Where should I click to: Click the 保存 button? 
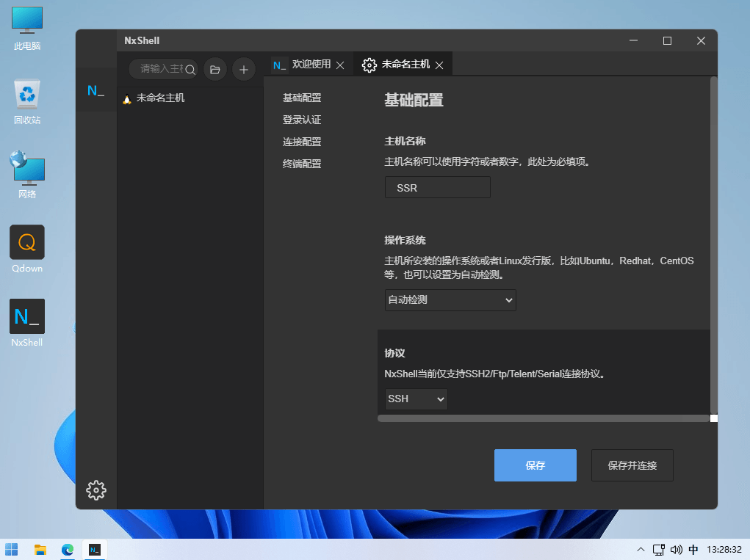coord(536,465)
